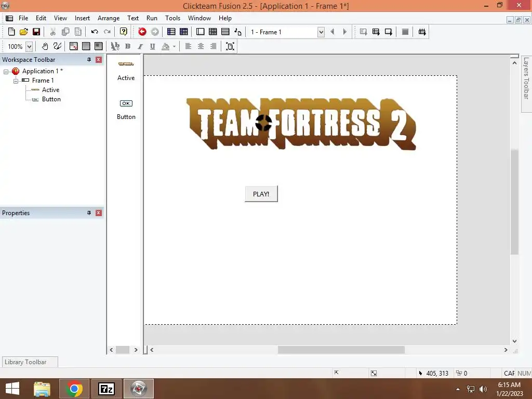Open the File menu
The height and width of the screenshot is (399, 532).
(23, 18)
